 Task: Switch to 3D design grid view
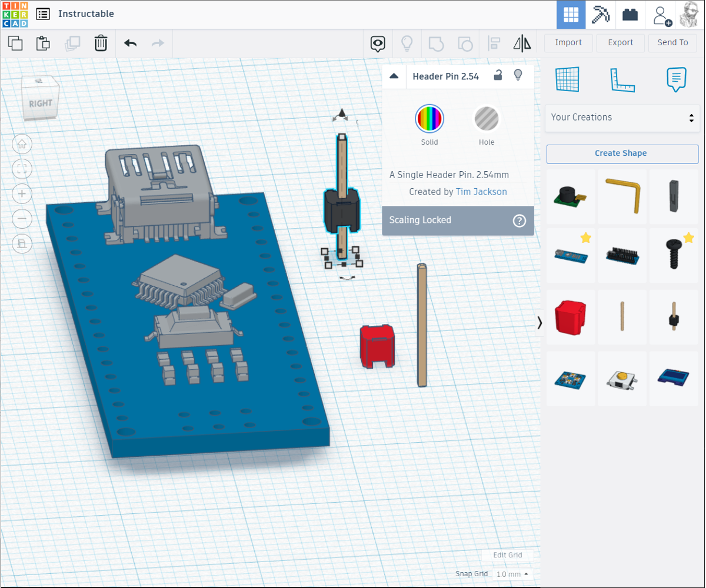point(571,15)
